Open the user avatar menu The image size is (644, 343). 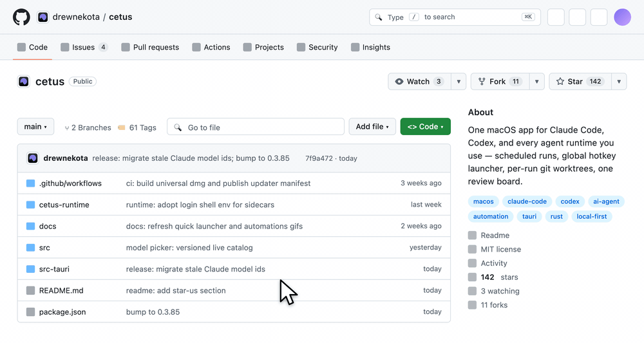tap(622, 17)
